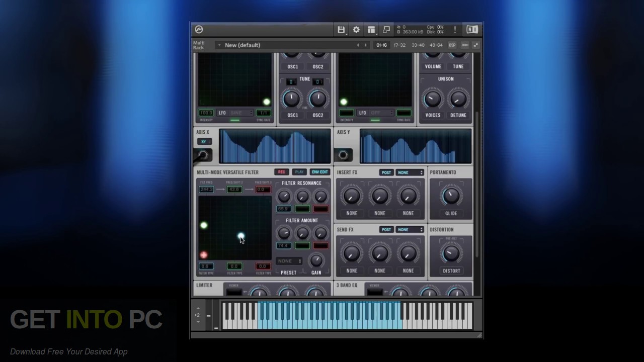Click the Axis Y cable jack
The width and height of the screenshot is (644, 362).
click(343, 155)
